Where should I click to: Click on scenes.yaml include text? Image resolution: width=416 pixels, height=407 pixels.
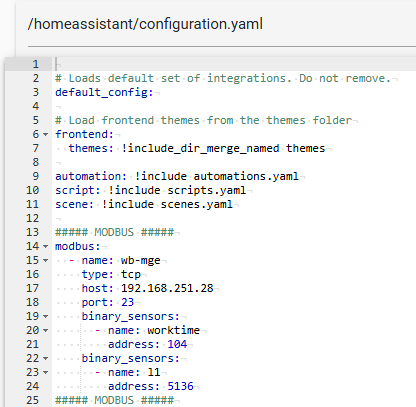197,204
